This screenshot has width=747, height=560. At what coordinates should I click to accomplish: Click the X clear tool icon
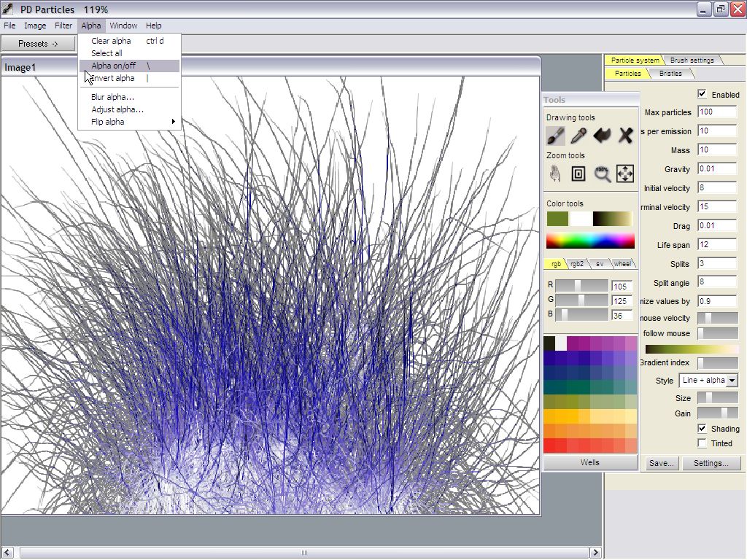(625, 135)
